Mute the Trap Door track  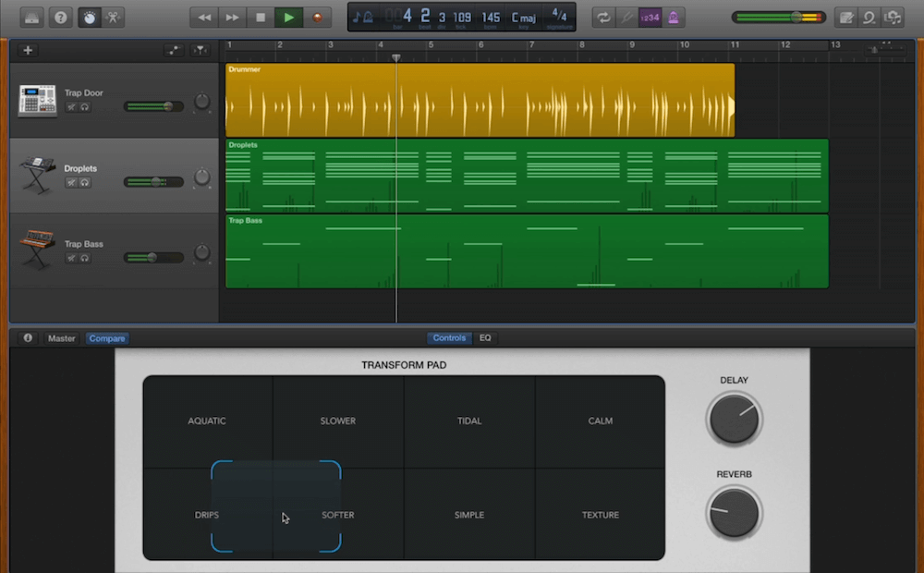[71, 106]
